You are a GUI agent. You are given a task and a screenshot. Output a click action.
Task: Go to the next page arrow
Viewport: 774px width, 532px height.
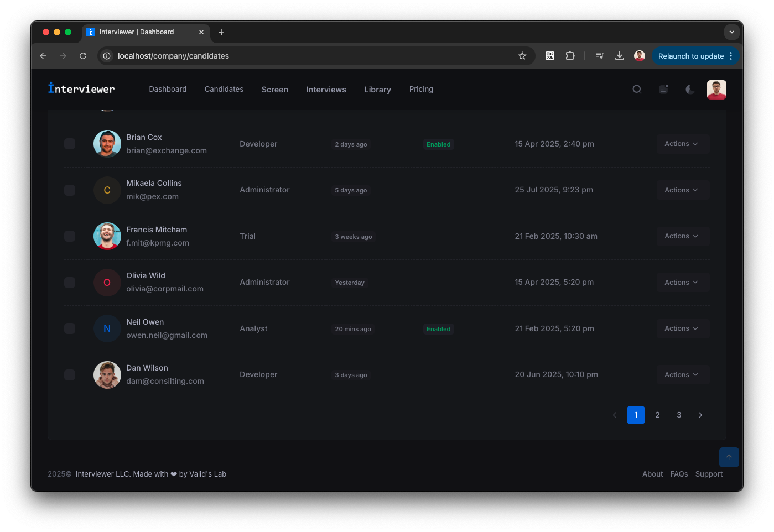pyautogui.click(x=700, y=415)
